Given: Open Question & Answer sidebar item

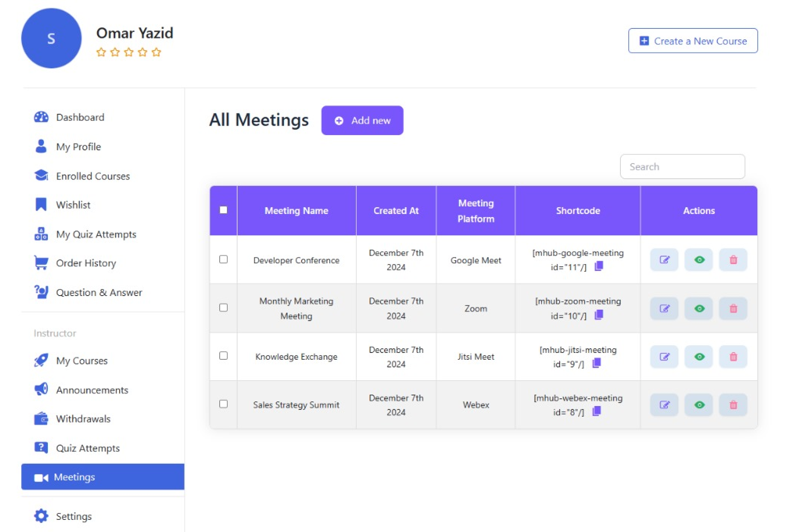Looking at the screenshot, I should (x=88, y=292).
